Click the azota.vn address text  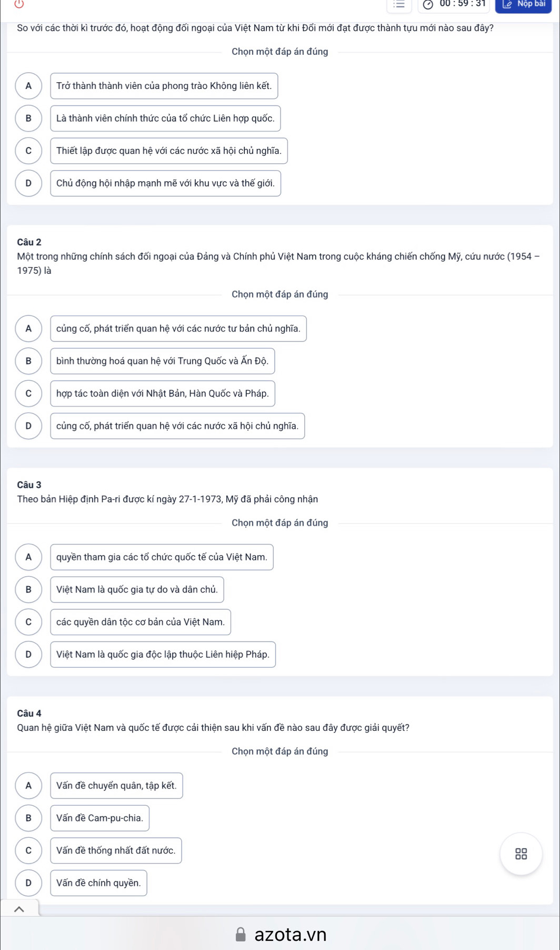click(x=291, y=934)
